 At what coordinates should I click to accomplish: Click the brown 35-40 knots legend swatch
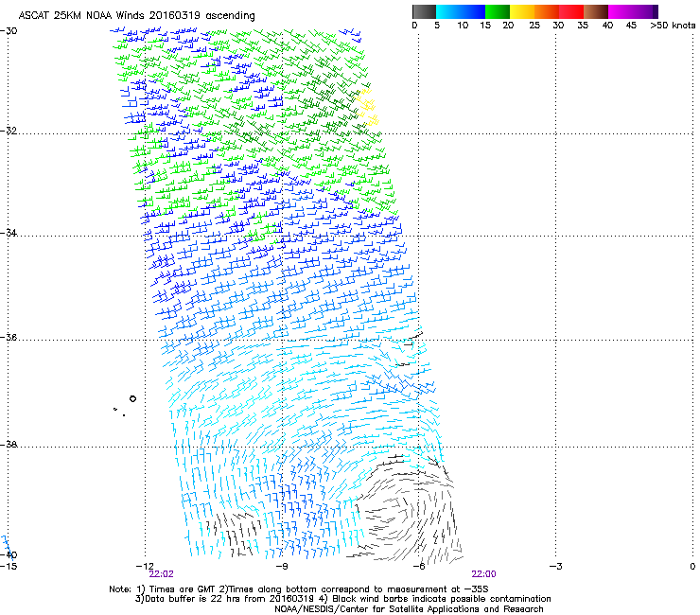click(596, 11)
